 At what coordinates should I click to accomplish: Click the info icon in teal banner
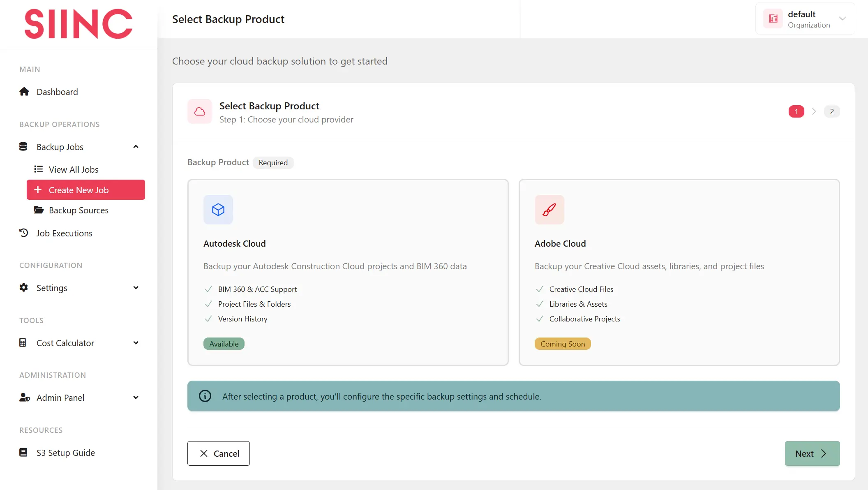pyautogui.click(x=205, y=396)
